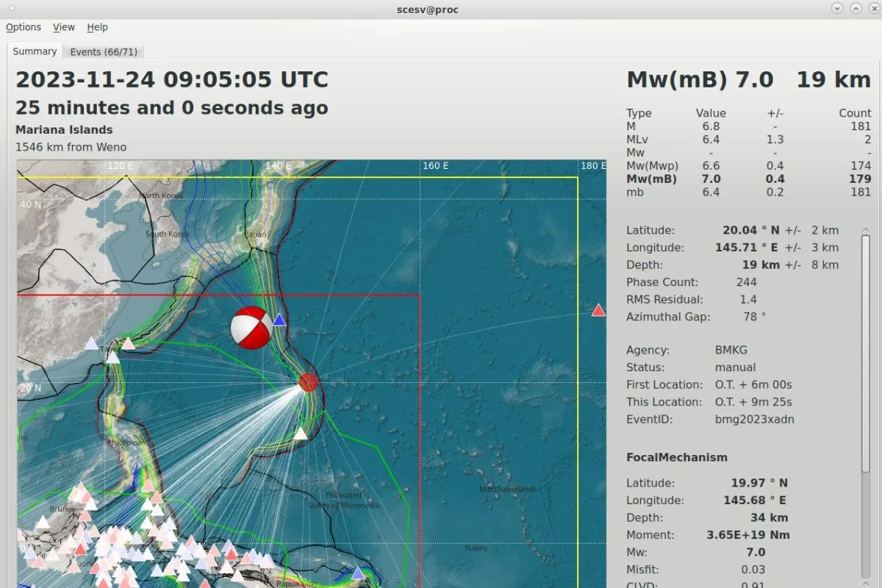Open the Options menu

(23, 27)
